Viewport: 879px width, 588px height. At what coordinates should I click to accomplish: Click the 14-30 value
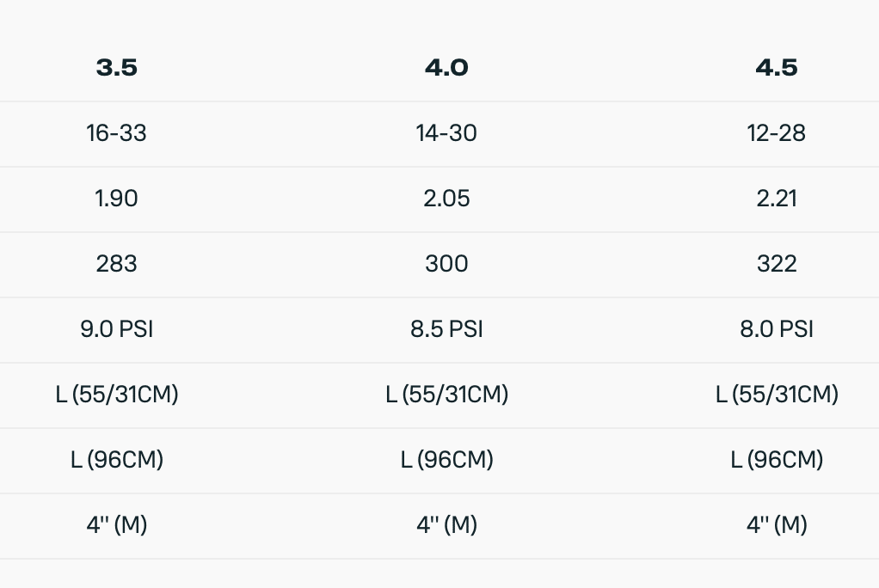pos(446,133)
